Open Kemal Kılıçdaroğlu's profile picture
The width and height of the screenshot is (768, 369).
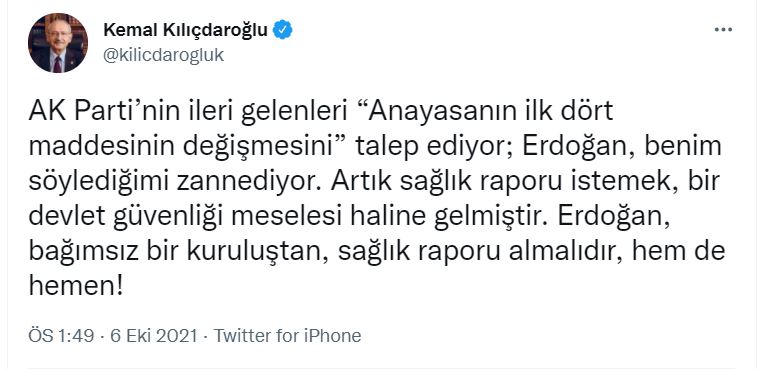(x=58, y=43)
